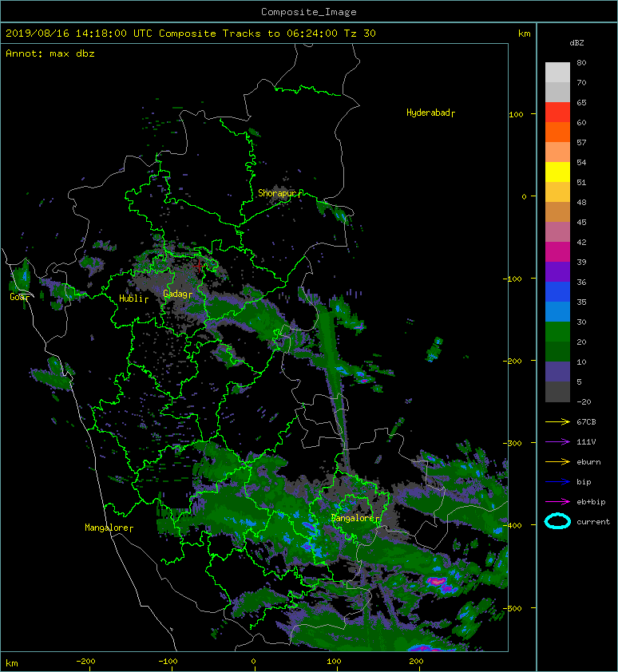Click the '80' value on the dBZ scale

tap(581, 62)
